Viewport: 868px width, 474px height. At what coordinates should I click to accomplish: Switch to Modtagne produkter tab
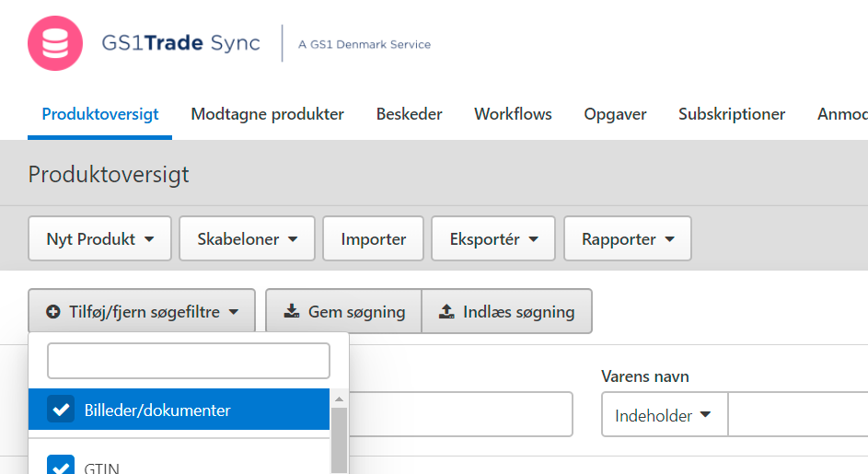(267, 115)
